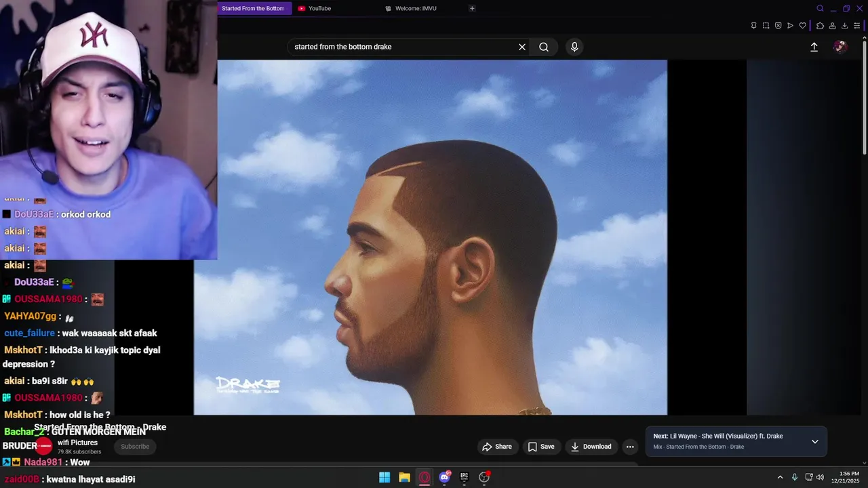
Task: Click "Mix - Started From the Bottom - Drake" text
Action: tap(698, 447)
